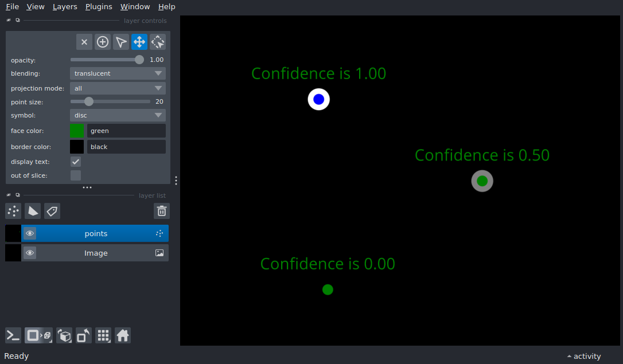
Task: Click the green face color swatch
Action: click(77, 131)
